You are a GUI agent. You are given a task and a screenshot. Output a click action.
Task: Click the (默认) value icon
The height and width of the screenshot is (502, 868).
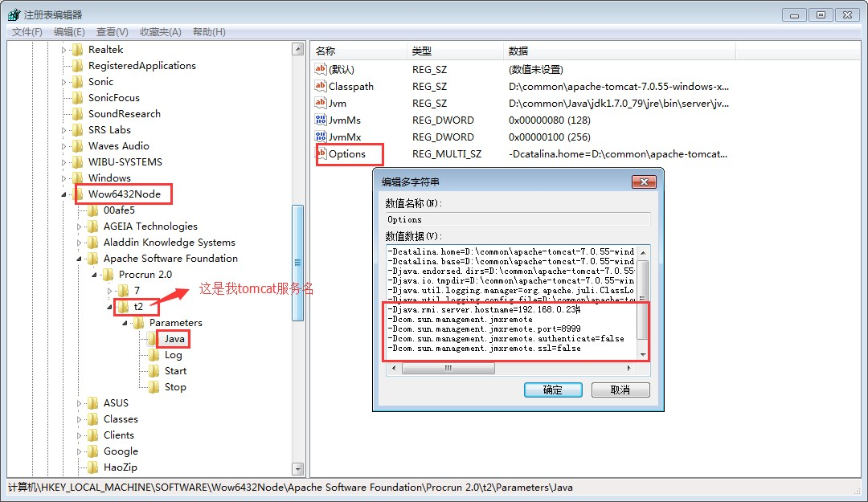point(321,68)
